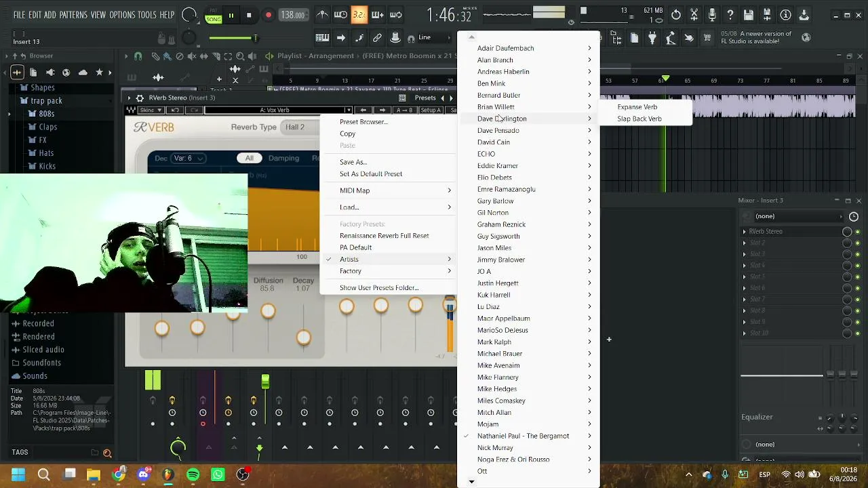This screenshot has height=488, width=868.
Task: Select Renaissance Reverb Full Reset preset
Action: click(x=389, y=236)
